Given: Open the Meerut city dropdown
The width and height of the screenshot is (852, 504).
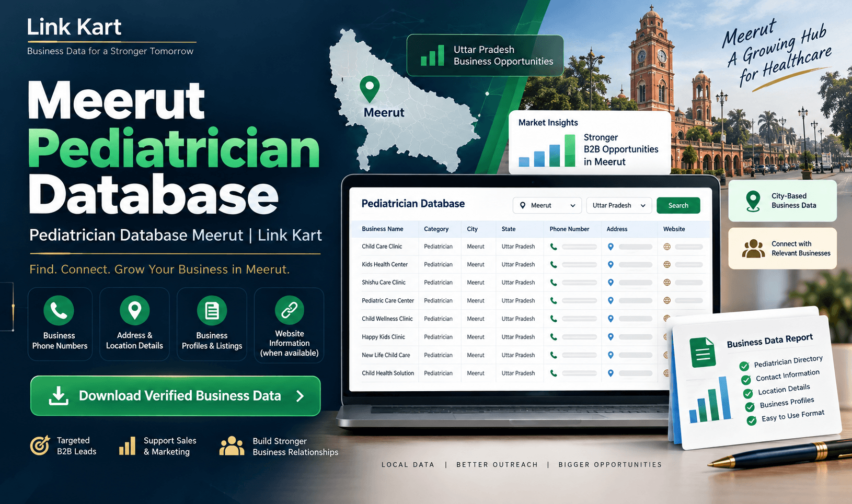Looking at the screenshot, I should [547, 205].
